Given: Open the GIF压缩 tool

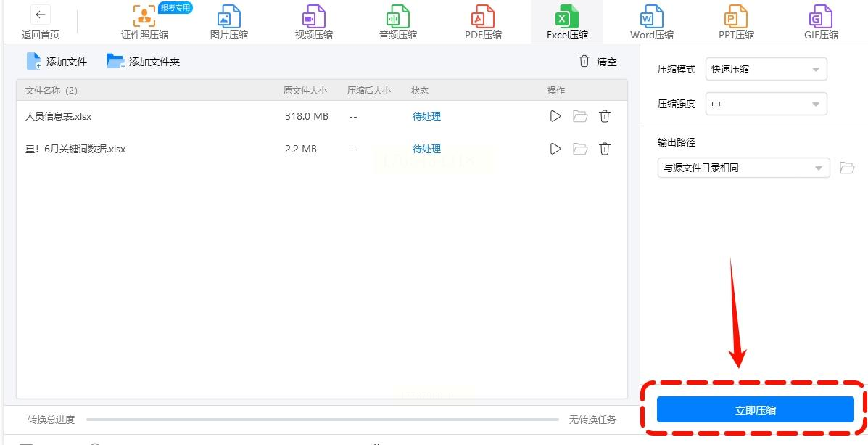Looking at the screenshot, I should click(x=821, y=23).
